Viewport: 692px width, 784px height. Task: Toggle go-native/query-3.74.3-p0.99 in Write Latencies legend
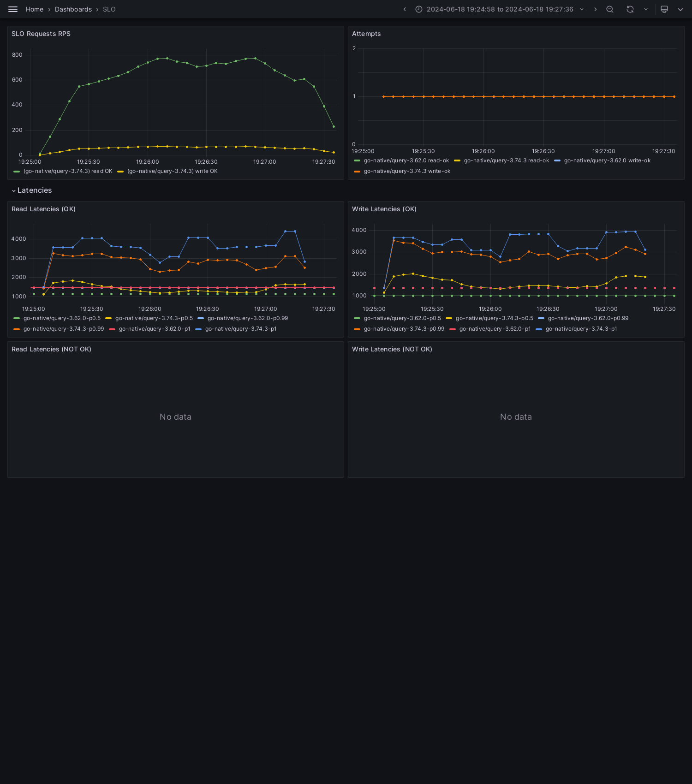click(x=404, y=329)
